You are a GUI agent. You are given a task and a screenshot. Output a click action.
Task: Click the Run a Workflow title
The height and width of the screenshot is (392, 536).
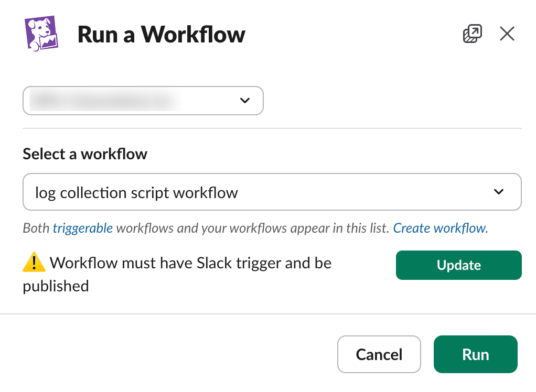[161, 34]
